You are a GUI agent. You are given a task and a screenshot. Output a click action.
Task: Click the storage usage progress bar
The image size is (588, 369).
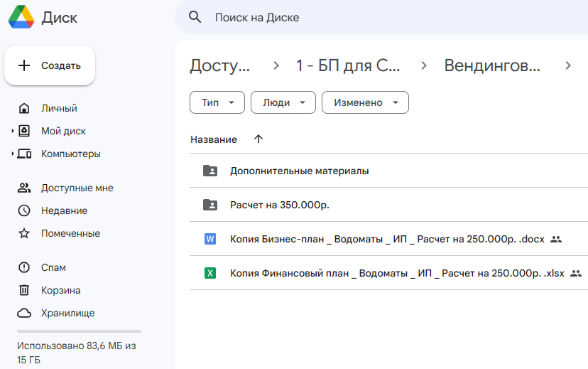[79, 331]
